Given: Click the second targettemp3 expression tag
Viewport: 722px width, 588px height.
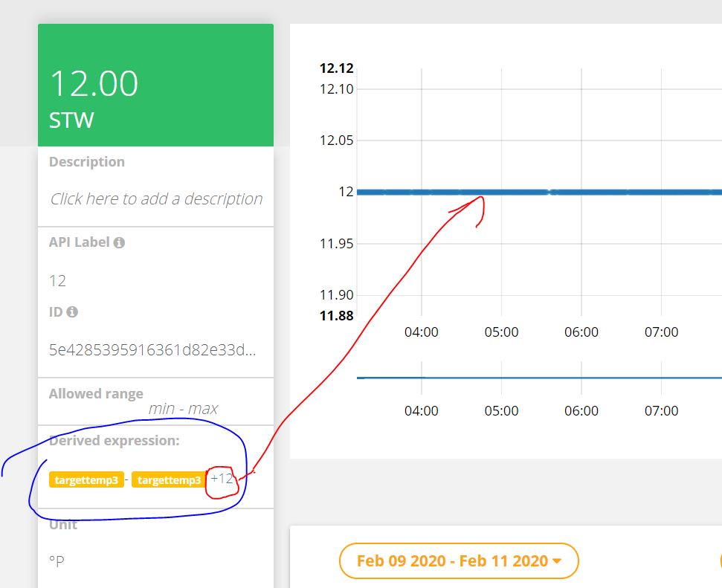Looking at the screenshot, I should (x=169, y=480).
